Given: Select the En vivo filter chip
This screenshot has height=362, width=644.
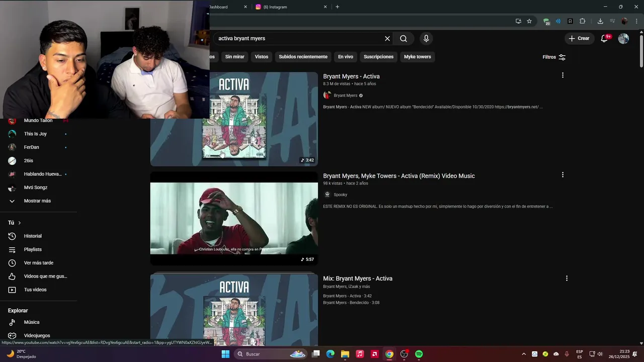Looking at the screenshot, I should [x=346, y=57].
